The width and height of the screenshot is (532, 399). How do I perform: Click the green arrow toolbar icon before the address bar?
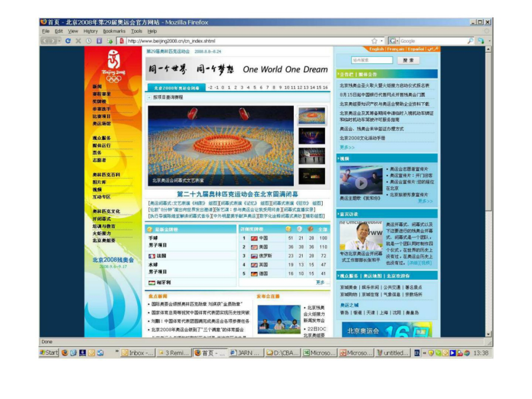tap(109, 41)
